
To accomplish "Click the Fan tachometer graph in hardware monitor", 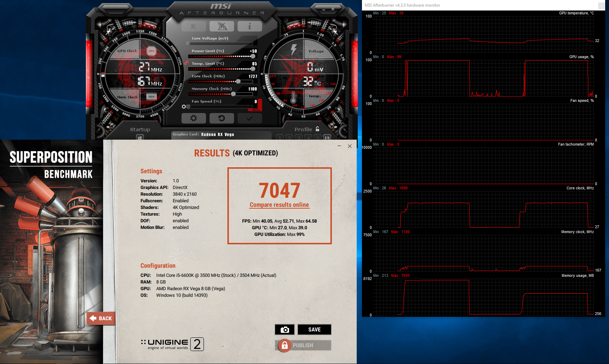I will click(x=483, y=166).
